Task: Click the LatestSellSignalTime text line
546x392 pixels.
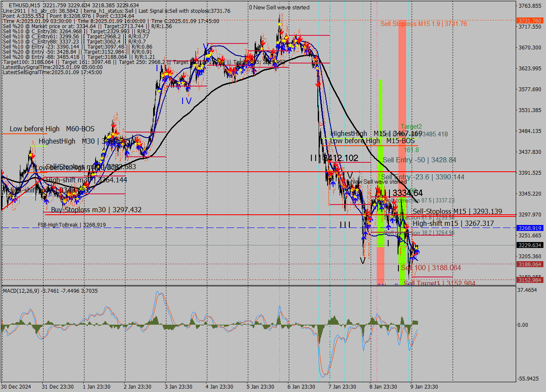Action: pyautogui.click(x=52, y=72)
